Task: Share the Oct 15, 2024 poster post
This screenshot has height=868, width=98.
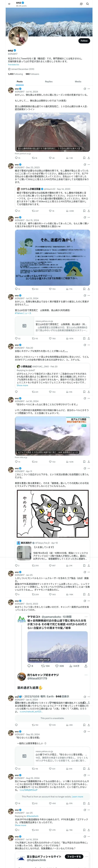Action: tap(89, 289)
